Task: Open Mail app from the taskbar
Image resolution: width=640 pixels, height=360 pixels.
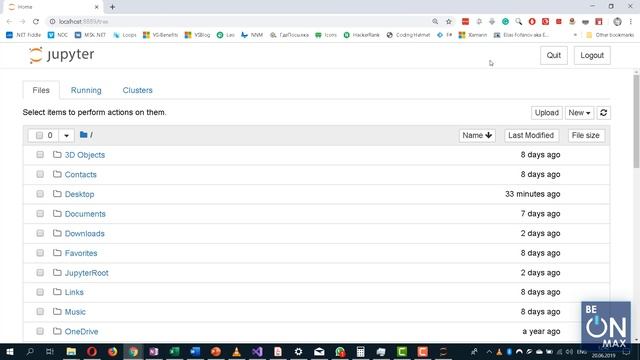Action: 319,351
